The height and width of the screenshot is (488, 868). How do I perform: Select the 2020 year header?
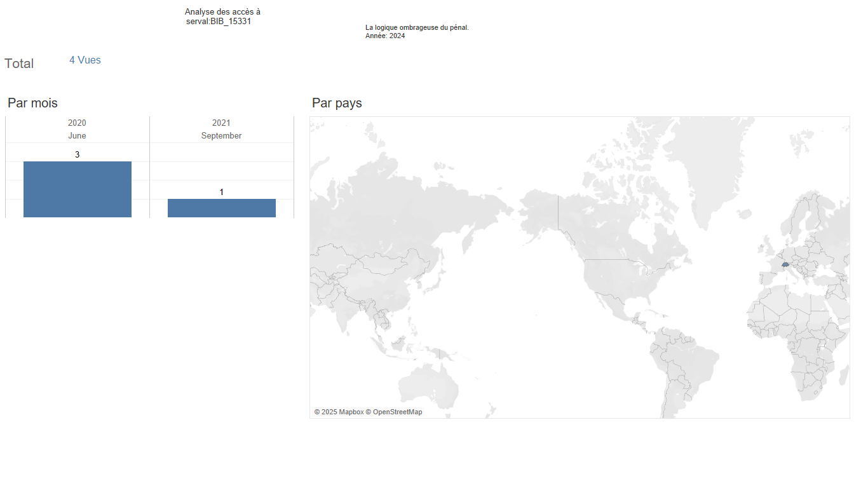click(x=77, y=123)
